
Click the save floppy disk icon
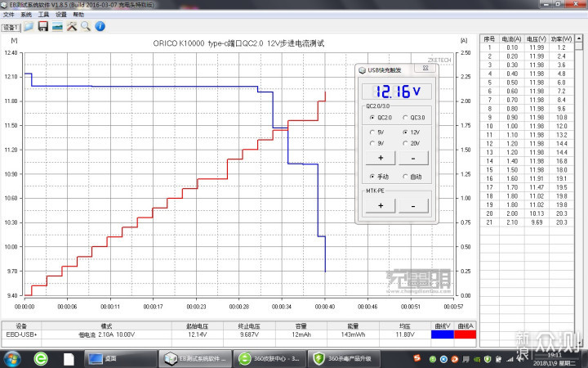[x=42, y=27]
